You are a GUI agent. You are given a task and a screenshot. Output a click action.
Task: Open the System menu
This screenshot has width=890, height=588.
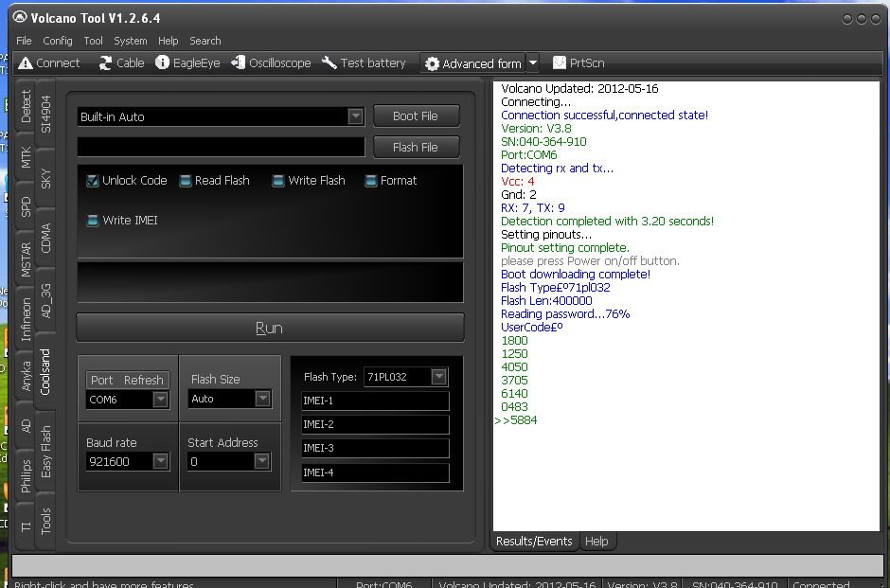click(131, 41)
